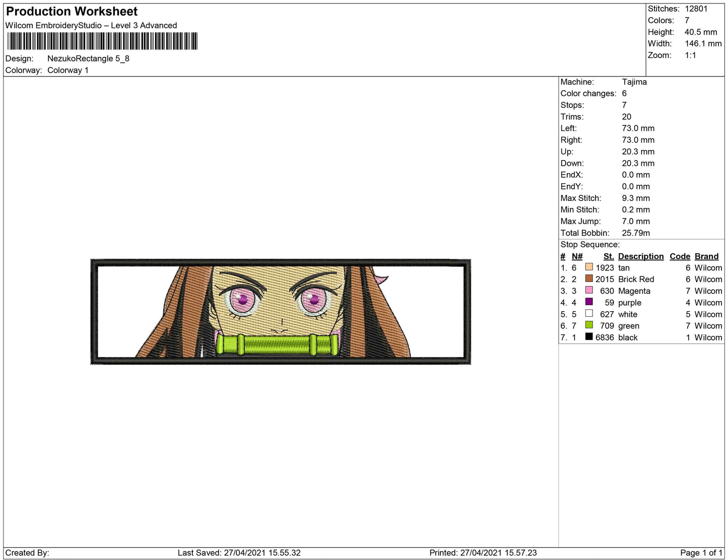The width and height of the screenshot is (728, 560).
Task: Select the green stitch count "709"
Action: 607,326
